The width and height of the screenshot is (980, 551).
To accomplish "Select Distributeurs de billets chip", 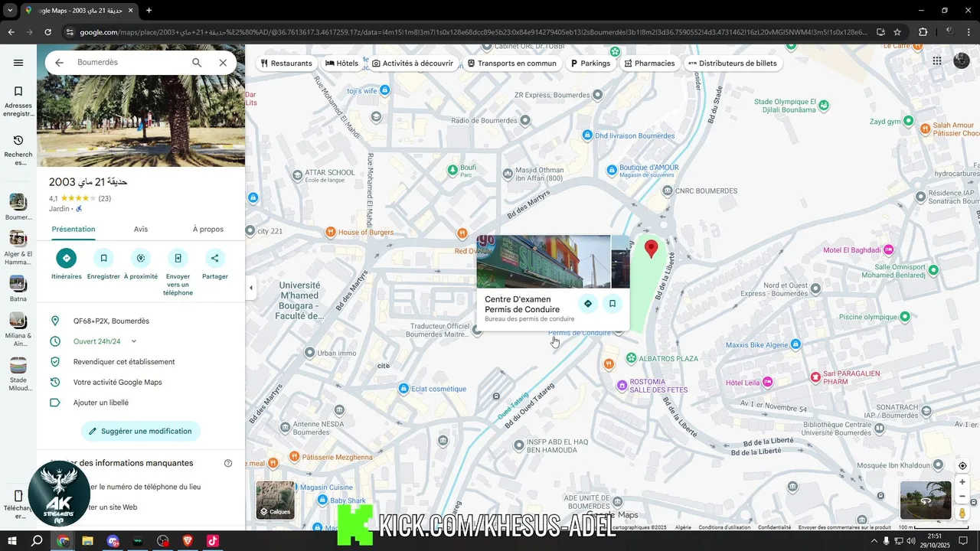I will point(733,64).
